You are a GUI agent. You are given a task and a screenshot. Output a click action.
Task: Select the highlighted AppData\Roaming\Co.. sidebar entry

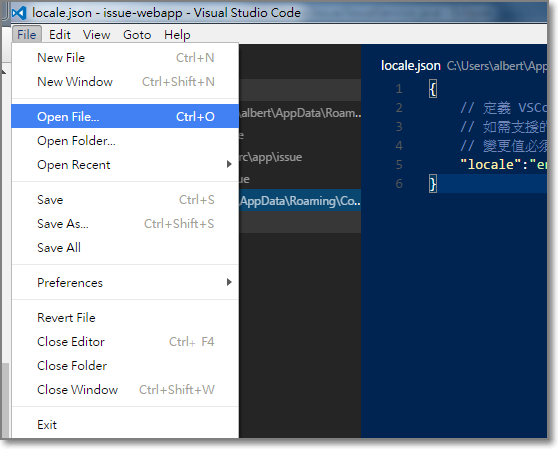coord(300,201)
